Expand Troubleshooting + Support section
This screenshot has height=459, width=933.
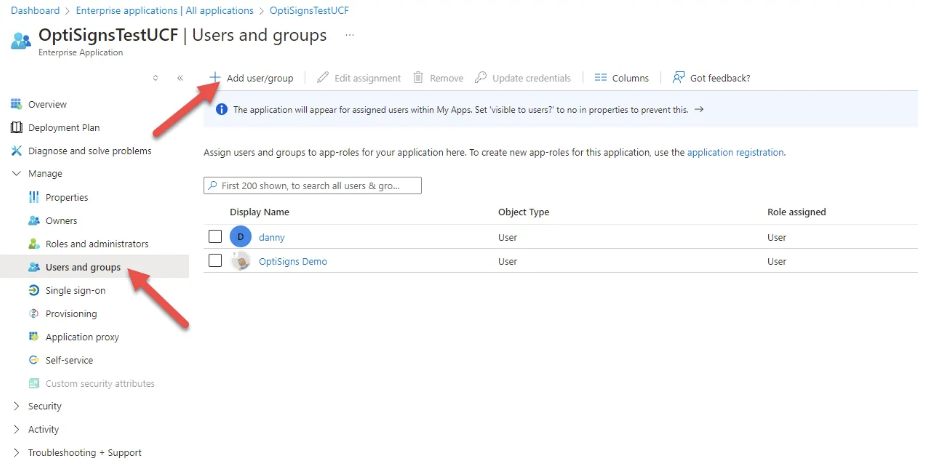pos(17,452)
